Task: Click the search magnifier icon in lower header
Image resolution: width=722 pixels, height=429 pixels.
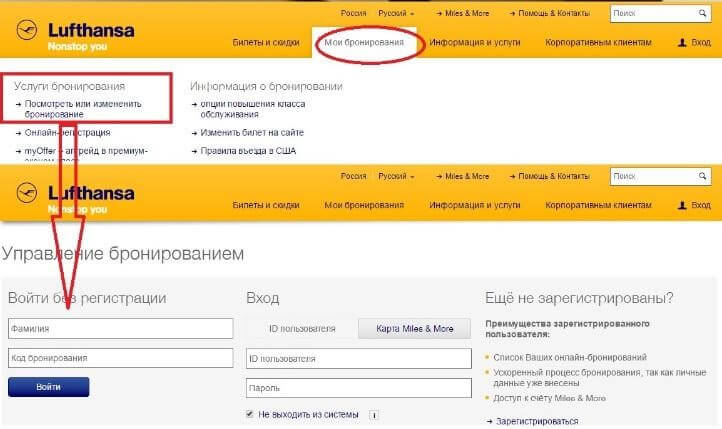Action: pos(702,176)
